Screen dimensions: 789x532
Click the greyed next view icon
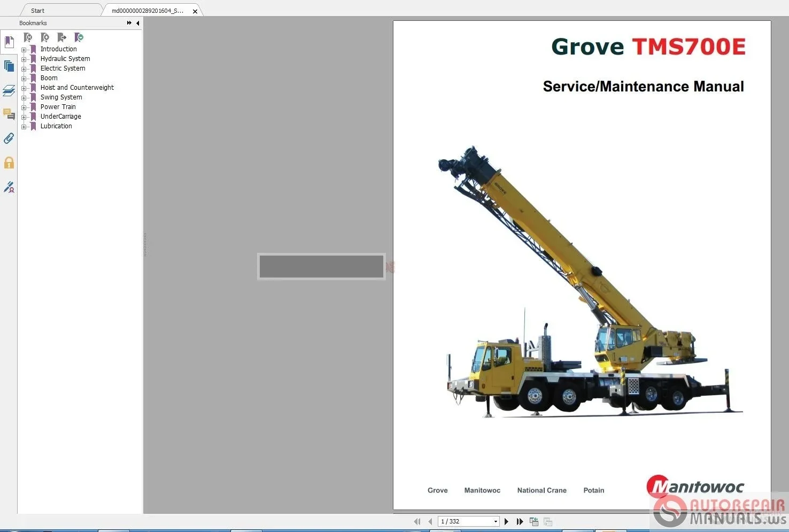548,521
